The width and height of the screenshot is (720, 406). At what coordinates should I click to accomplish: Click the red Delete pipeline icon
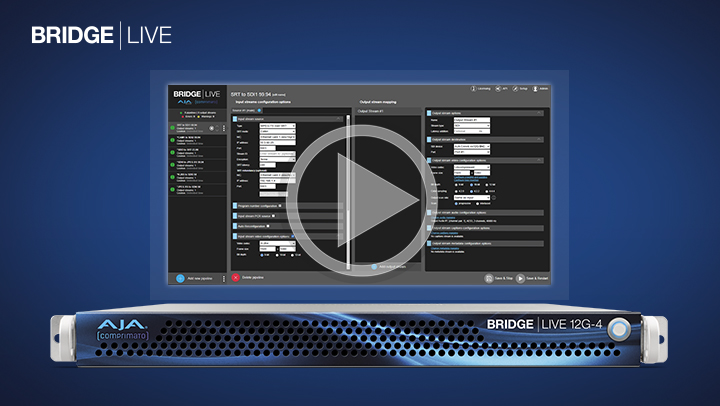[x=236, y=277]
